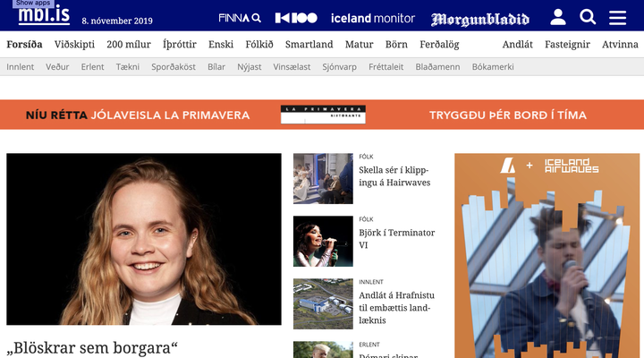Click the FÓLK label above Björk story
The width and height of the screenshot is (644, 358).
click(x=366, y=219)
